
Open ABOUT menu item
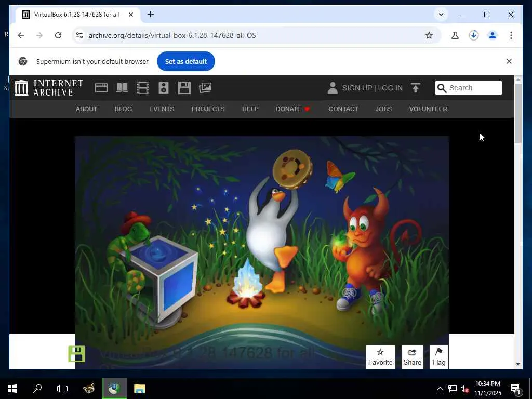[87, 109]
